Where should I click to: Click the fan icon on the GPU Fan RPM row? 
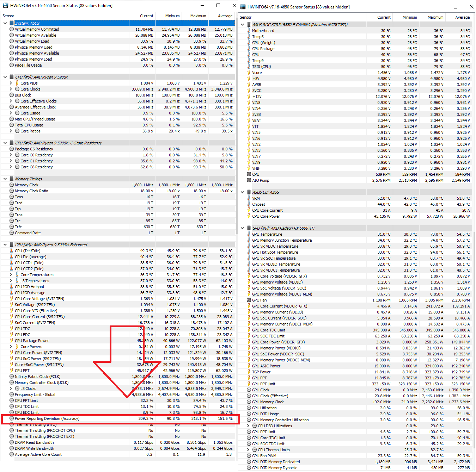249,300
